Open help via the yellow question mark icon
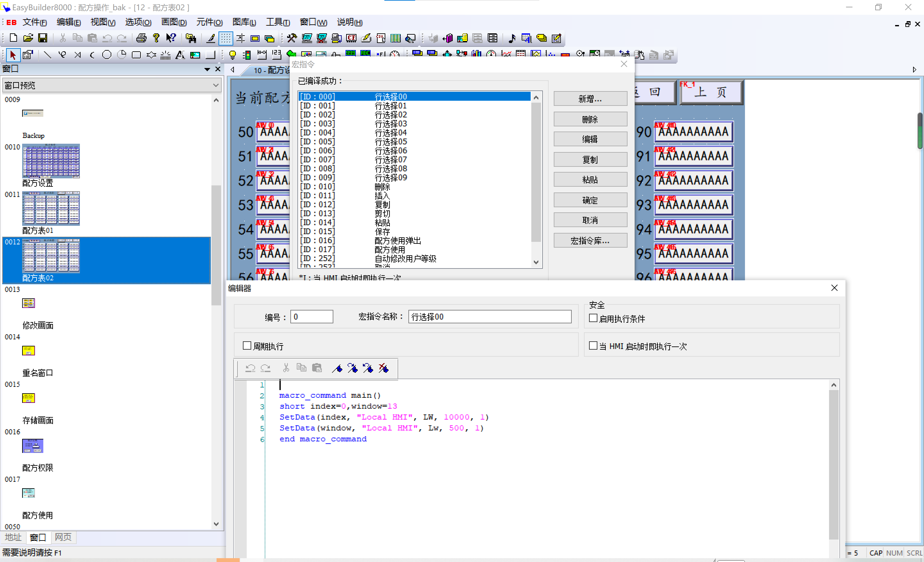The image size is (924, 562). coord(156,38)
